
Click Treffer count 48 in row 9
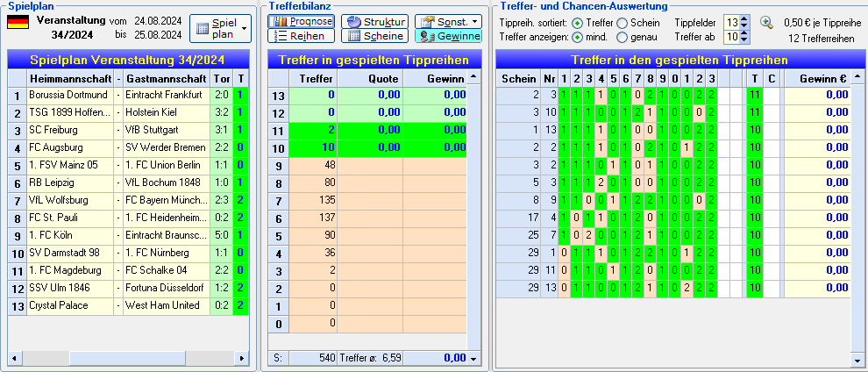click(313, 166)
